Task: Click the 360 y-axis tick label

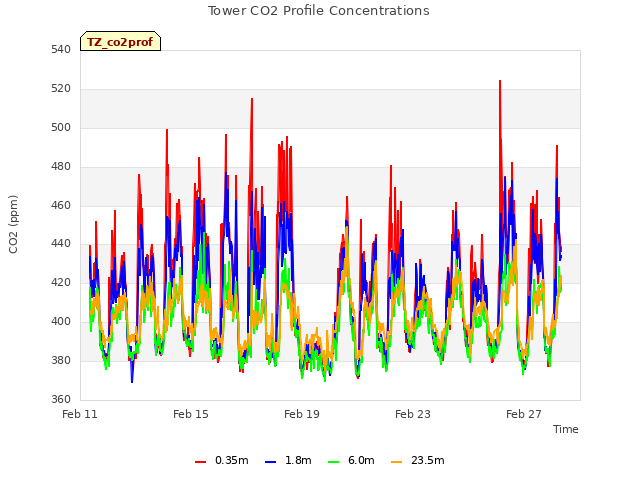Action: pyautogui.click(x=61, y=399)
